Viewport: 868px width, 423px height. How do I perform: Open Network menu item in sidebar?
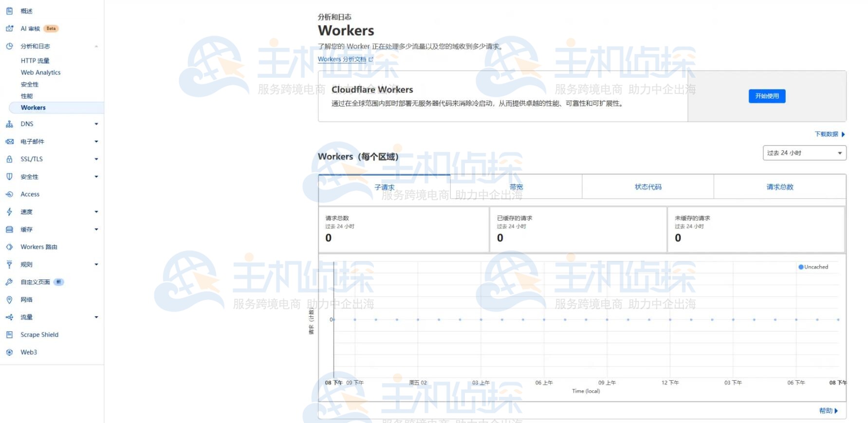pyautogui.click(x=27, y=299)
